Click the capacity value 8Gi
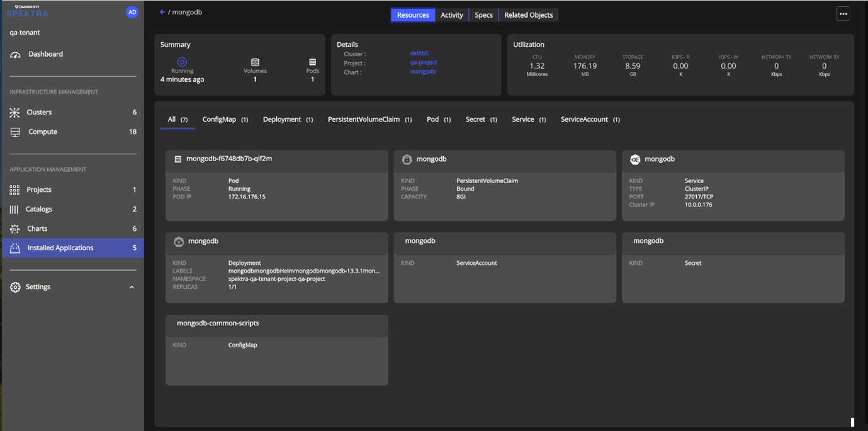This screenshot has height=431, width=868. coord(461,197)
